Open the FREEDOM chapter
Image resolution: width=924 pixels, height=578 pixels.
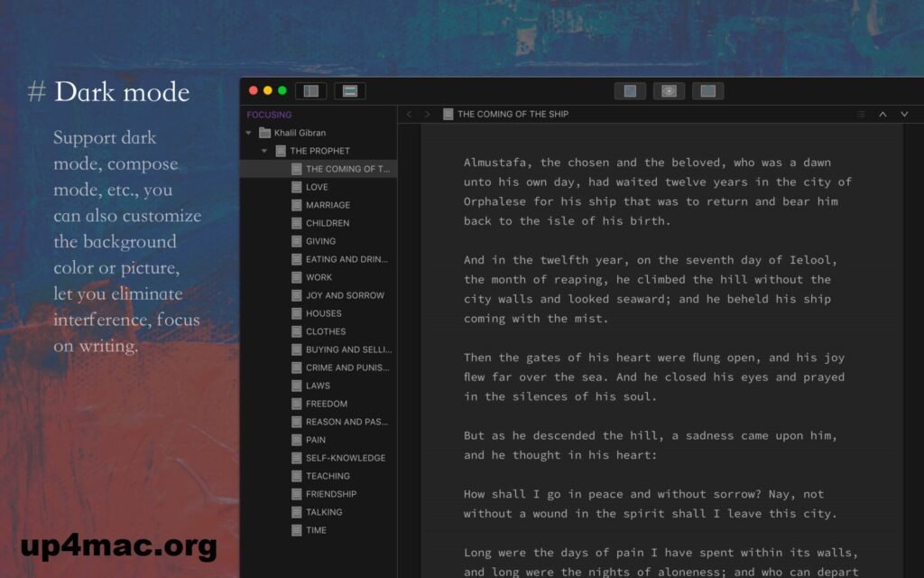click(326, 404)
